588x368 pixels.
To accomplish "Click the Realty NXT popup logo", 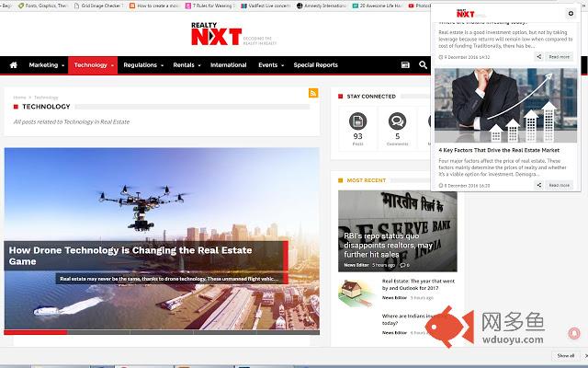I will 466,14.
